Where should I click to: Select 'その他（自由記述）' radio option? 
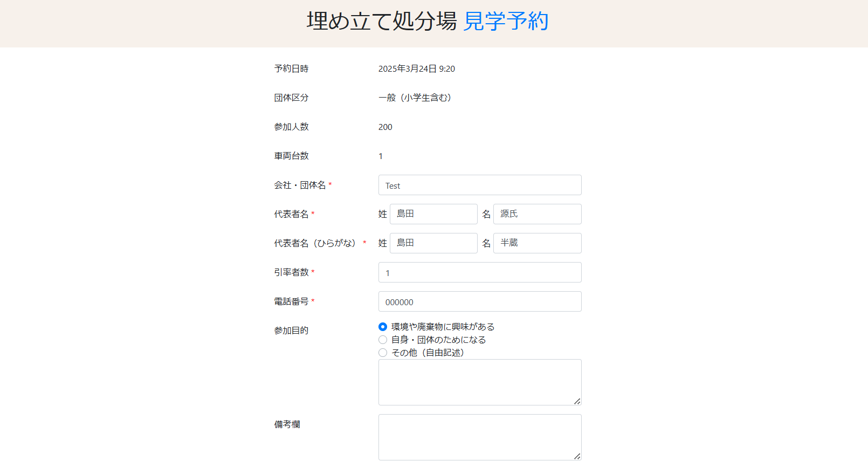(383, 353)
